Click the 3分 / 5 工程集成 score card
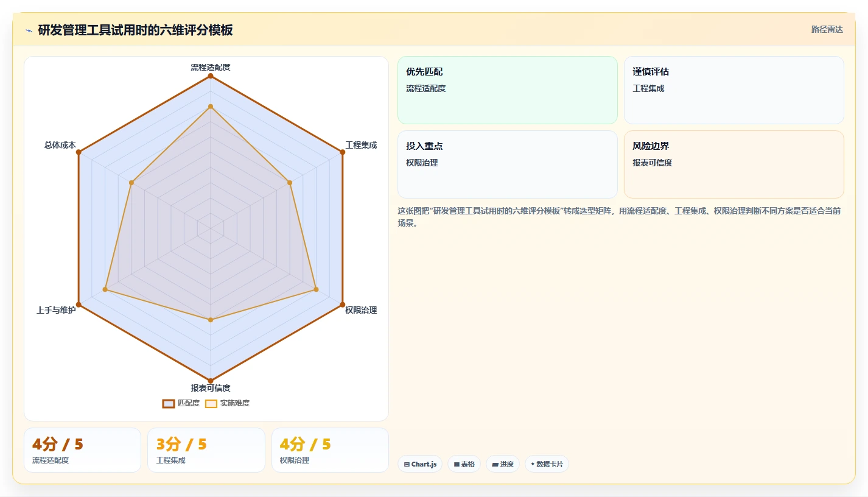Viewport: 868px width, 497px height. click(x=206, y=450)
